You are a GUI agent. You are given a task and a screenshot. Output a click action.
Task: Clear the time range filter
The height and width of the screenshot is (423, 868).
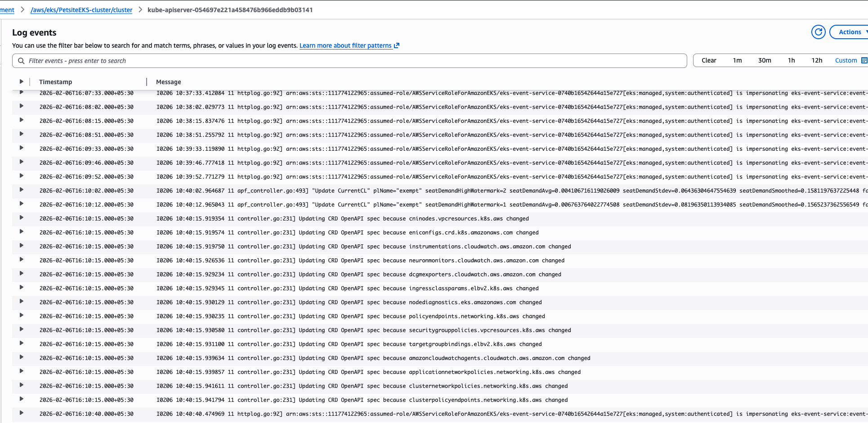709,60
